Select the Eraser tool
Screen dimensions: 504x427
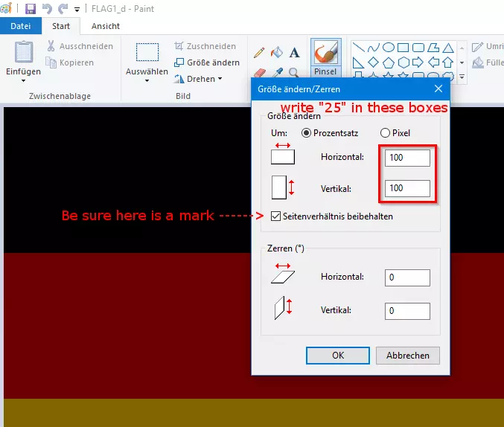coord(259,73)
